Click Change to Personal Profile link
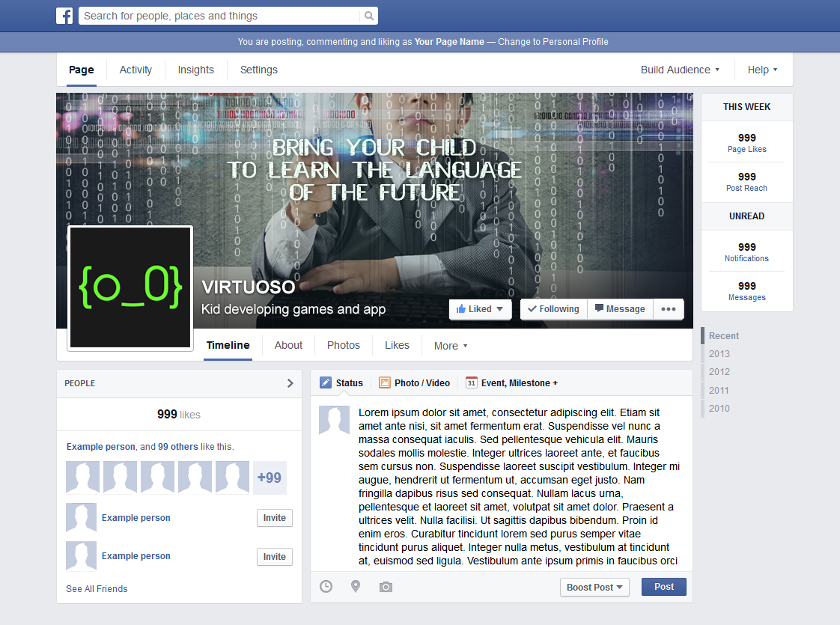Image resolution: width=840 pixels, height=625 pixels. (553, 42)
